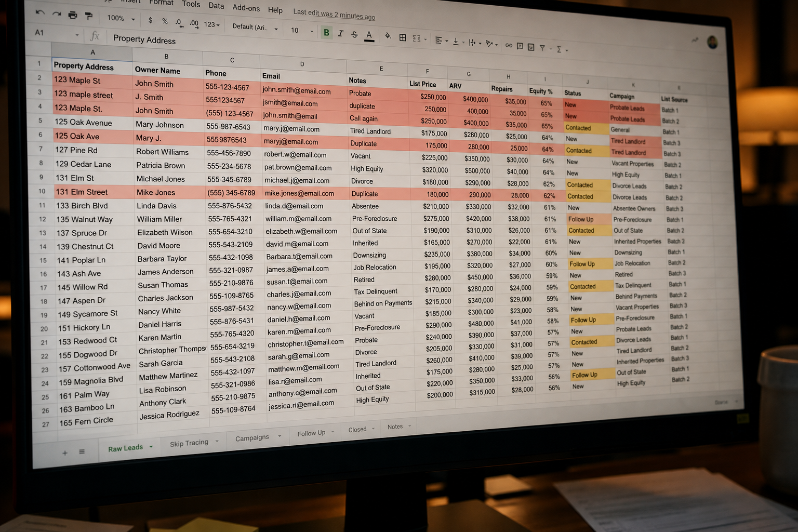Select cell with john.smith@email.com
The image size is (798, 532).
(303, 91)
